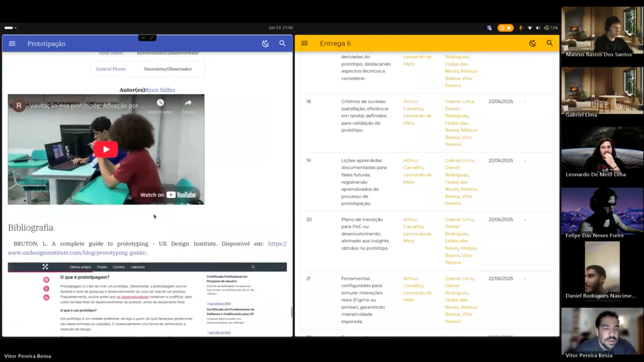Click the Teams tray icon in top bar
The height and width of the screenshot is (362, 644).
(x=489, y=28)
